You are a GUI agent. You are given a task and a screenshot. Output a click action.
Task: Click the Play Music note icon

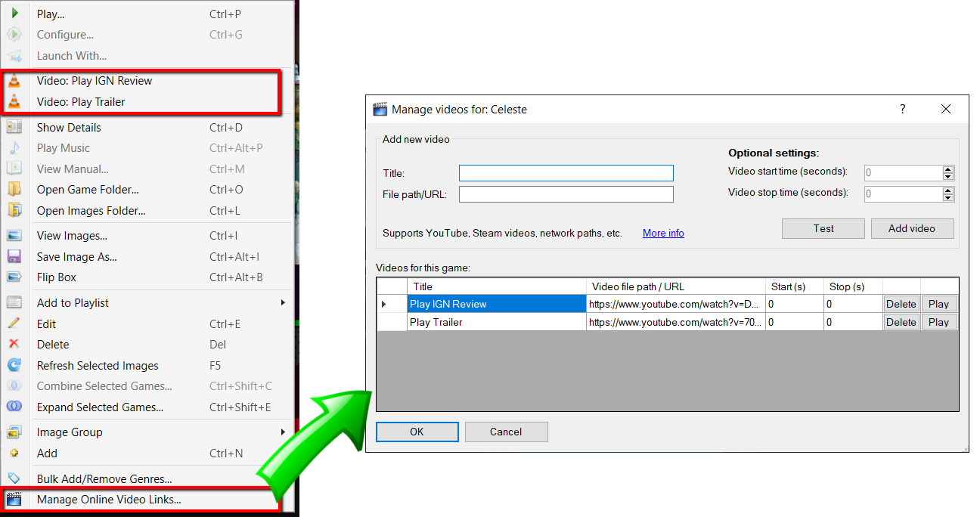(x=14, y=148)
